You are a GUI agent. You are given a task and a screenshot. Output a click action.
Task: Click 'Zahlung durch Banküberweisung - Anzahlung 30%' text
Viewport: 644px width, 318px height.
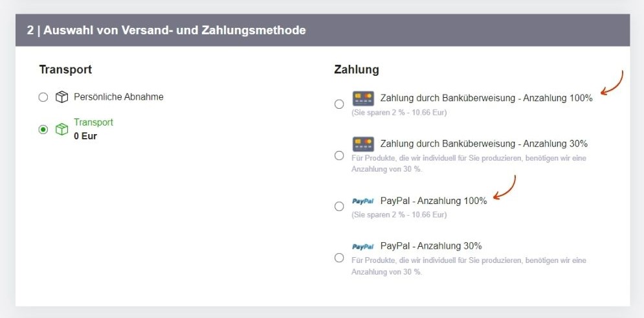pos(483,144)
